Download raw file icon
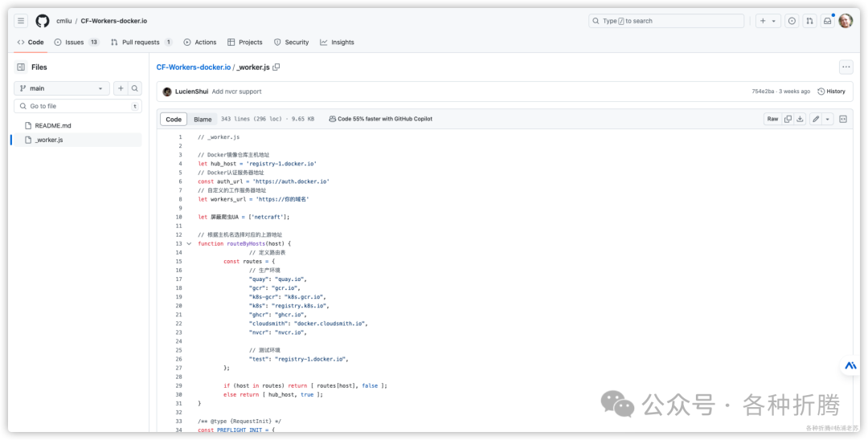The width and height of the screenshot is (868, 440). pos(800,119)
